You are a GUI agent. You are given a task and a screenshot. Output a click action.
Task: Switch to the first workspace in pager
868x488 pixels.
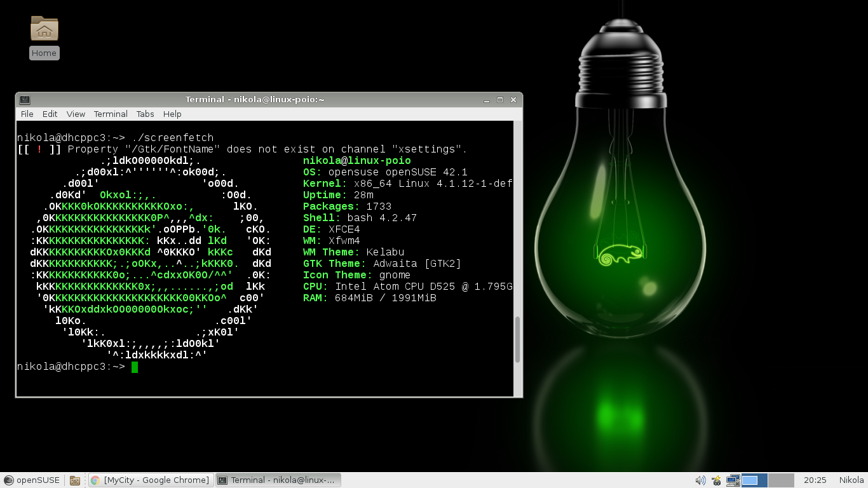[754, 480]
